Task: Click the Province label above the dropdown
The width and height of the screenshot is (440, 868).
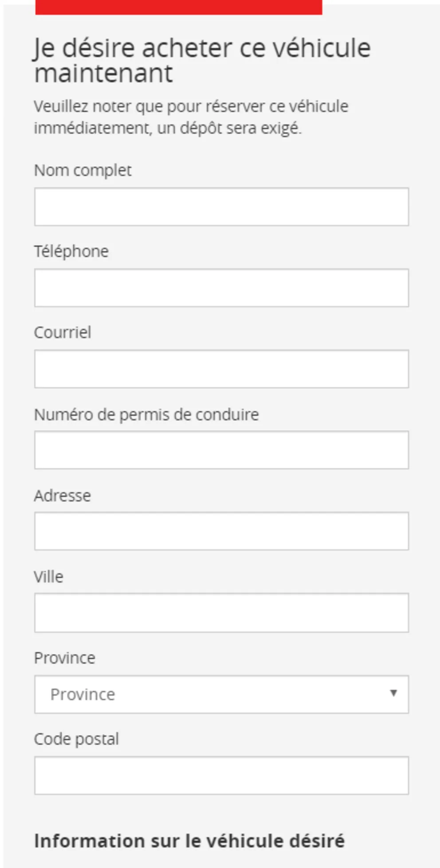Action: 65,658
